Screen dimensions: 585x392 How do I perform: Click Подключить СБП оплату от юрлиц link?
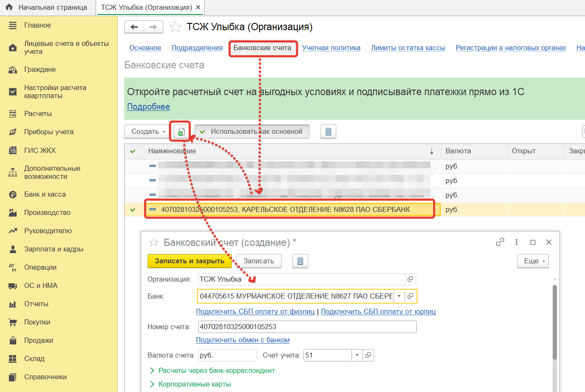pos(378,312)
